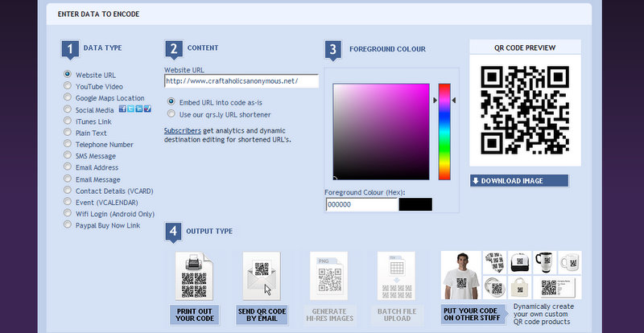Click the printer print-out icon

pyautogui.click(x=194, y=276)
